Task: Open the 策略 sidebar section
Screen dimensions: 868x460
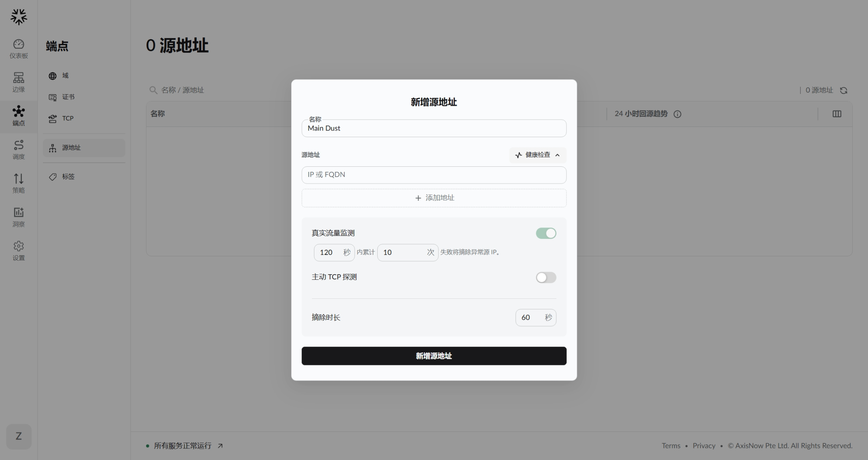Action: pos(19,183)
